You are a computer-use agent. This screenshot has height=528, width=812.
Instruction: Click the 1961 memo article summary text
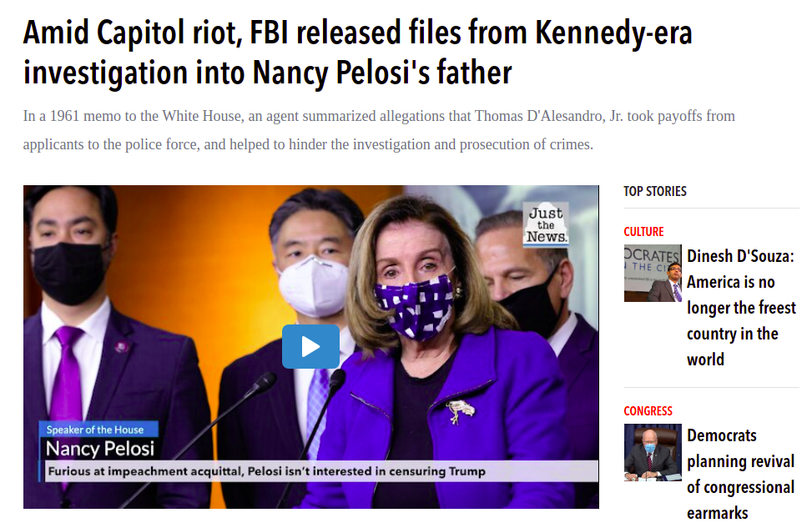pos(379,130)
